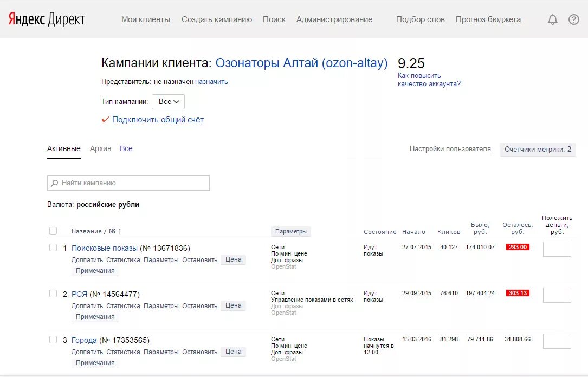Open Прогноз бюджета tool
This screenshot has width=588, height=377.
(x=488, y=19)
